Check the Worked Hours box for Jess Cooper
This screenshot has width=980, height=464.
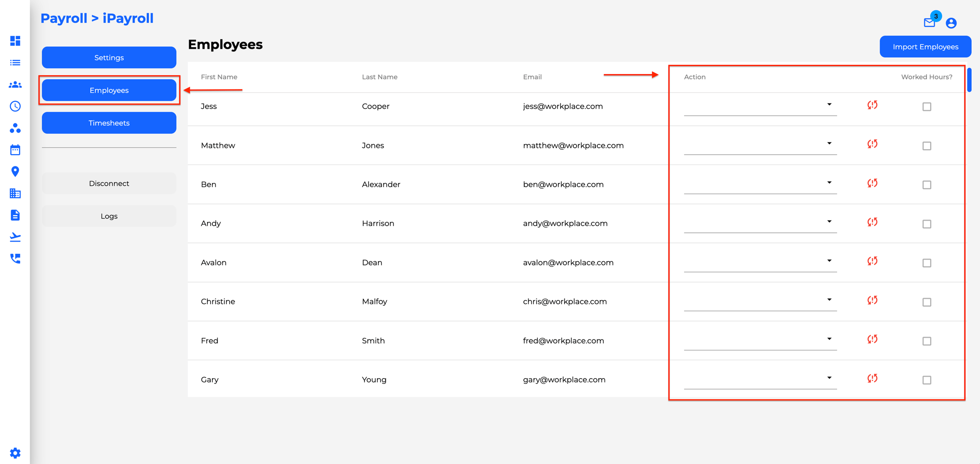pos(927,106)
